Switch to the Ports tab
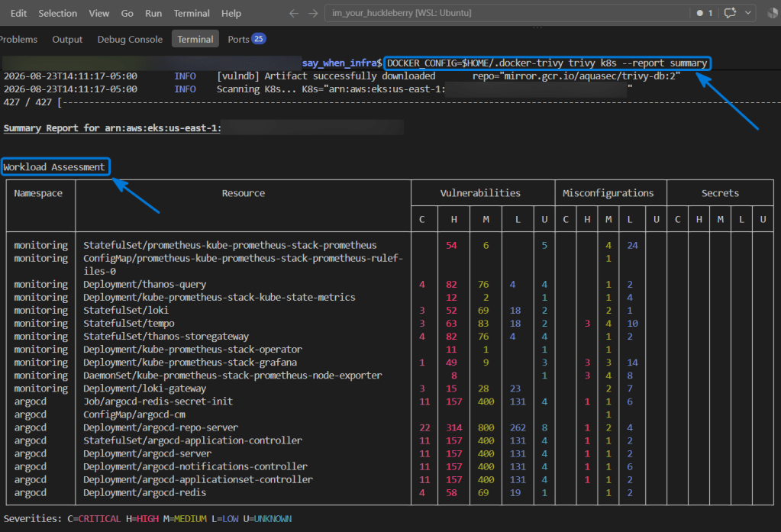 click(x=239, y=40)
